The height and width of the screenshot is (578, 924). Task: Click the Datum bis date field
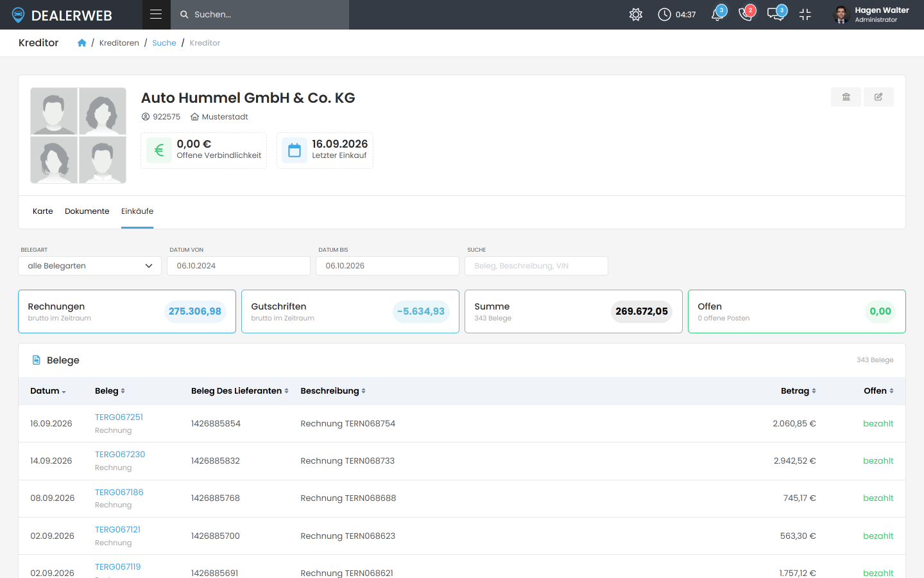(x=388, y=266)
